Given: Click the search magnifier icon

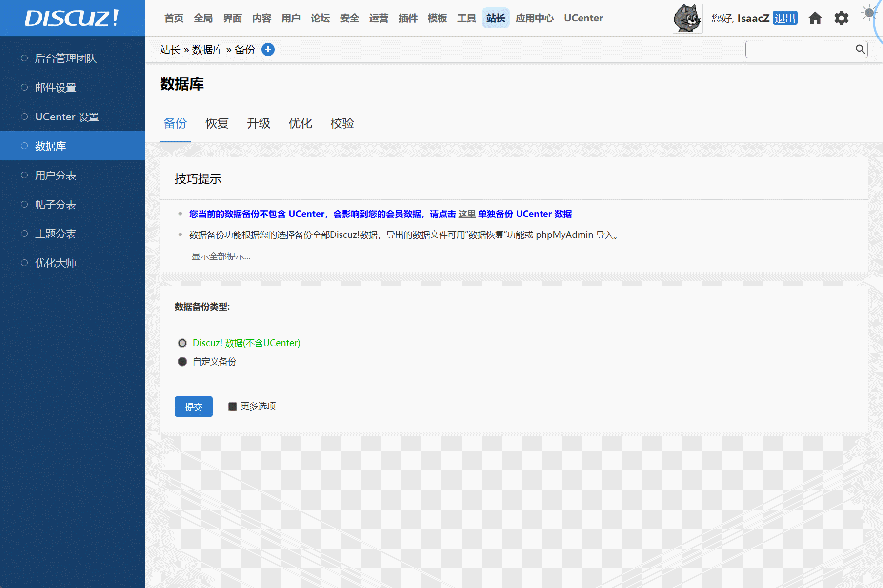Looking at the screenshot, I should (860, 49).
